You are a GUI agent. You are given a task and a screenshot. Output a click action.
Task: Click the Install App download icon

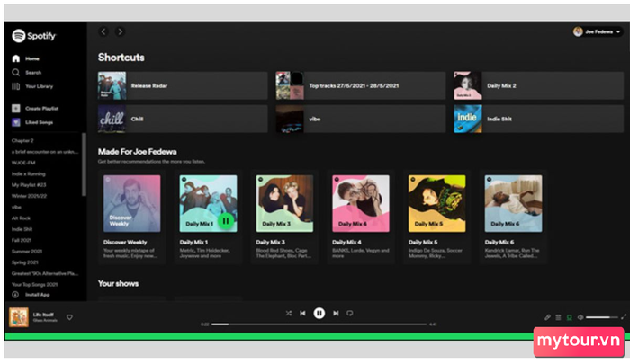[x=15, y=295]
